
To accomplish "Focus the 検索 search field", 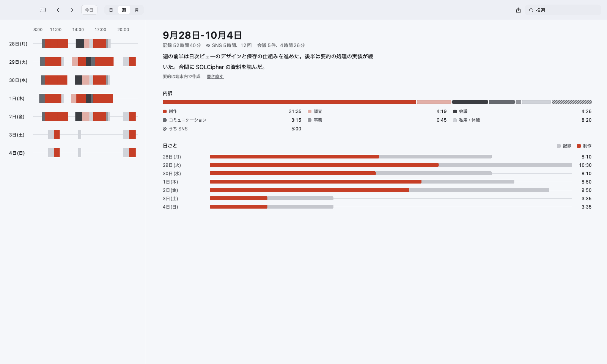I will click(563, 10).
